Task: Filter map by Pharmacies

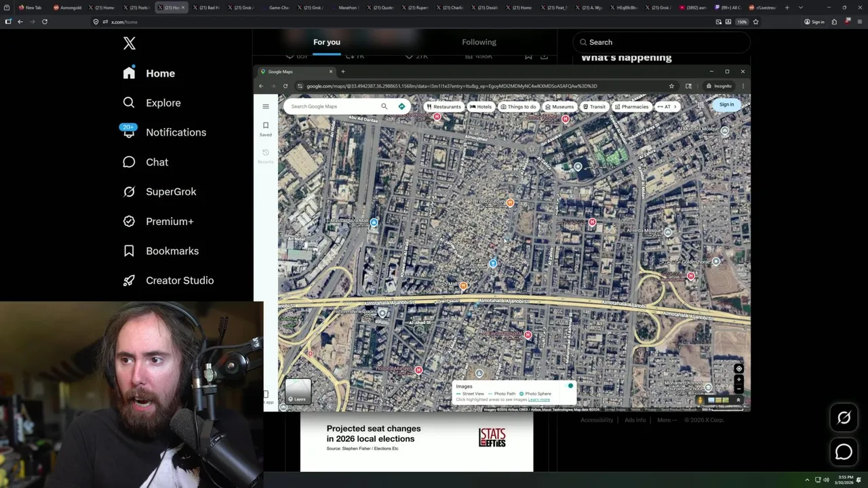Action: (631, 106)
